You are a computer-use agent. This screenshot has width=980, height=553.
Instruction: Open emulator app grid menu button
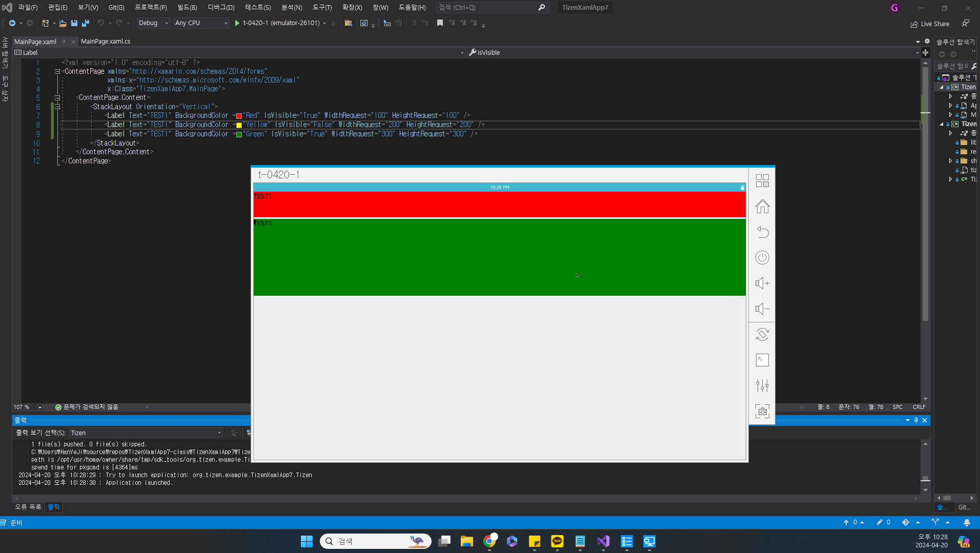[x=762, y=180]
